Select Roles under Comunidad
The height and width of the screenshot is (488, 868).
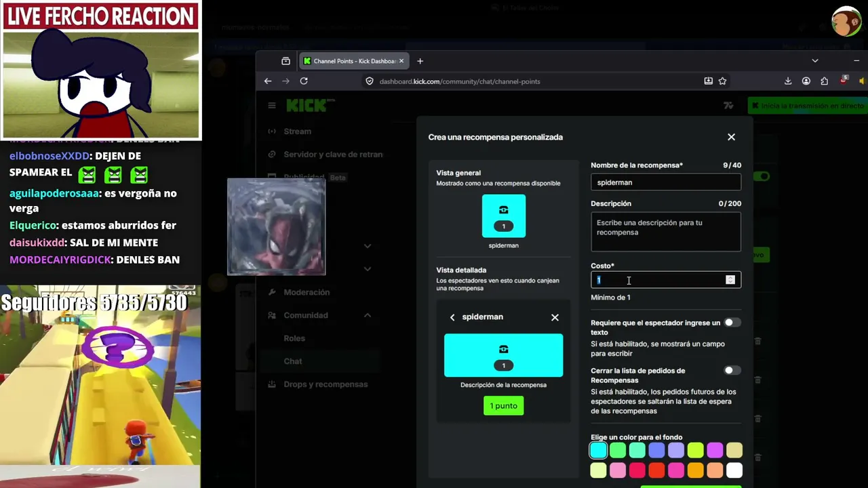coord(294,338)
